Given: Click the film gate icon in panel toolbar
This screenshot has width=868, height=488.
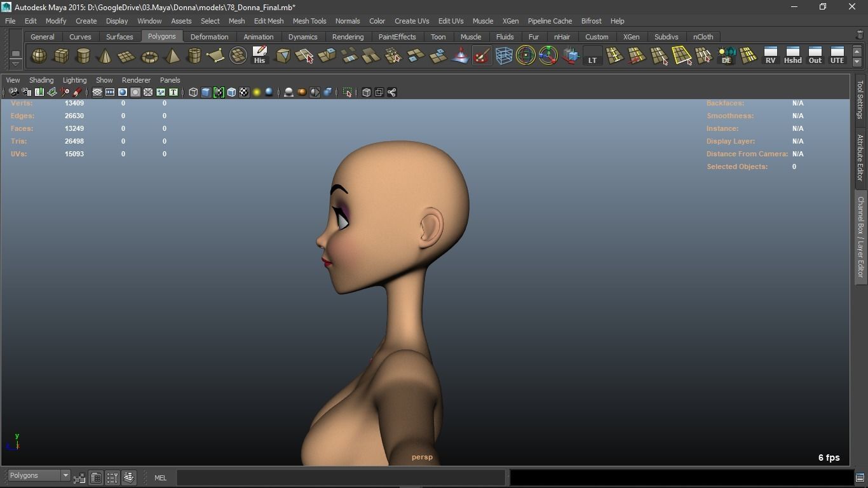Looking at the screenshot, I should point(110,92).
